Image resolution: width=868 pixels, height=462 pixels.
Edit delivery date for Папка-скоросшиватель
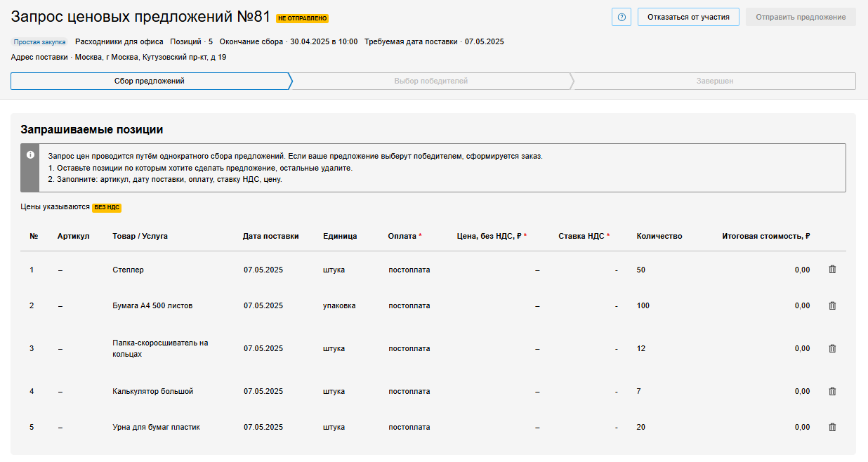[263, 348]
